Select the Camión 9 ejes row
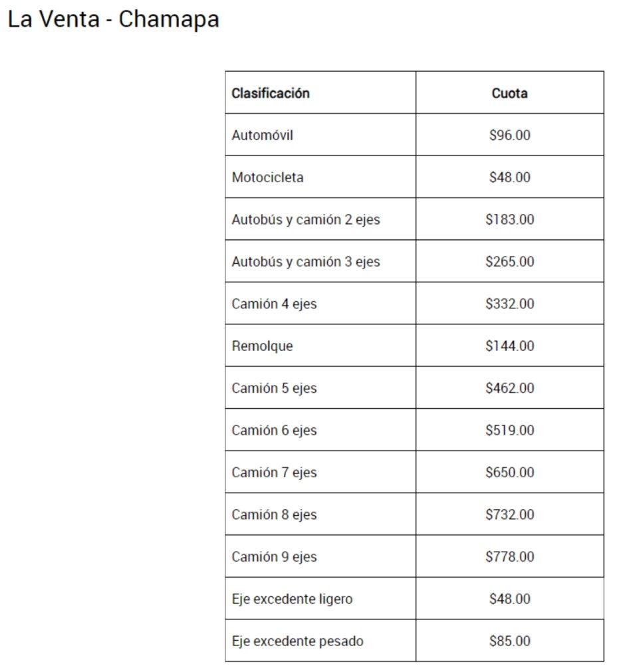 [x=414, y=556]
